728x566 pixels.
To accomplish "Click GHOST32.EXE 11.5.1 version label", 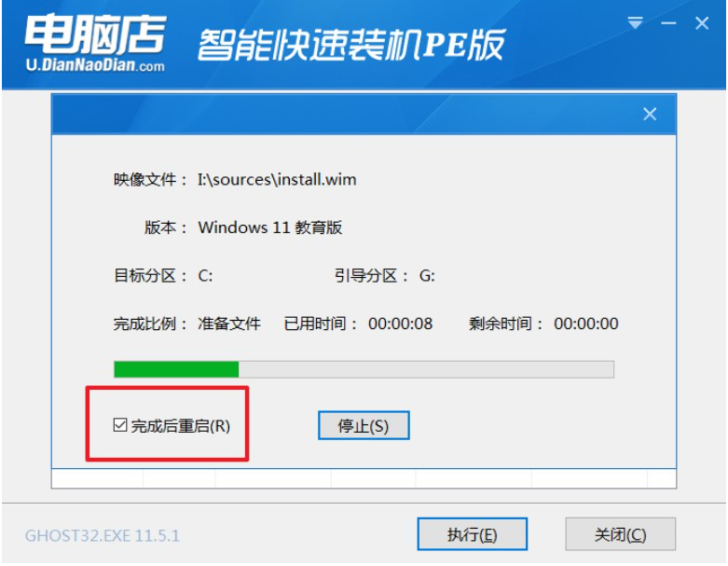I will [103, 536].
